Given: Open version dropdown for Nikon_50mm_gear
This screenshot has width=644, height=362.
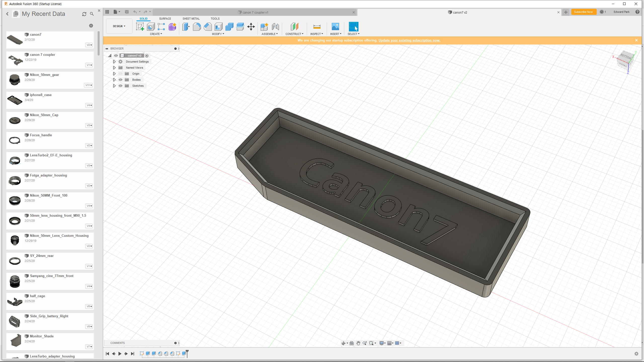Looking at the screenshot, I should pyautogui.click(x=89, y=85).
